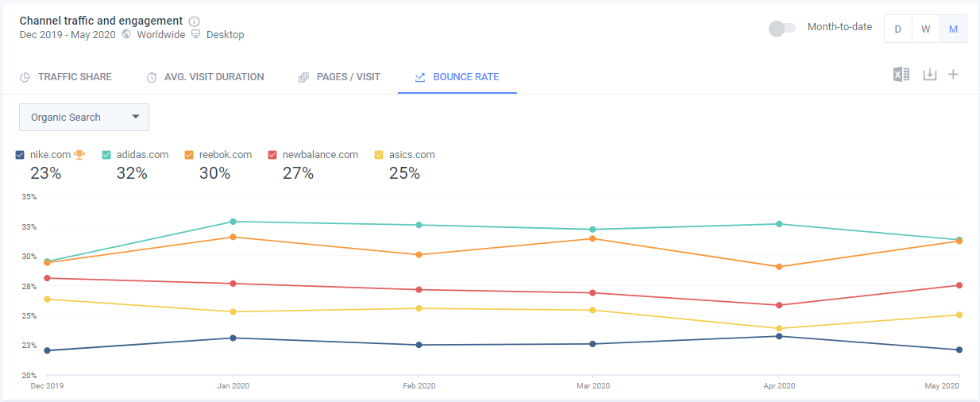This screenshot has height=402, width=980.
Task: Click nike.com data point at Dec 2019
Action: click(47, 350)
